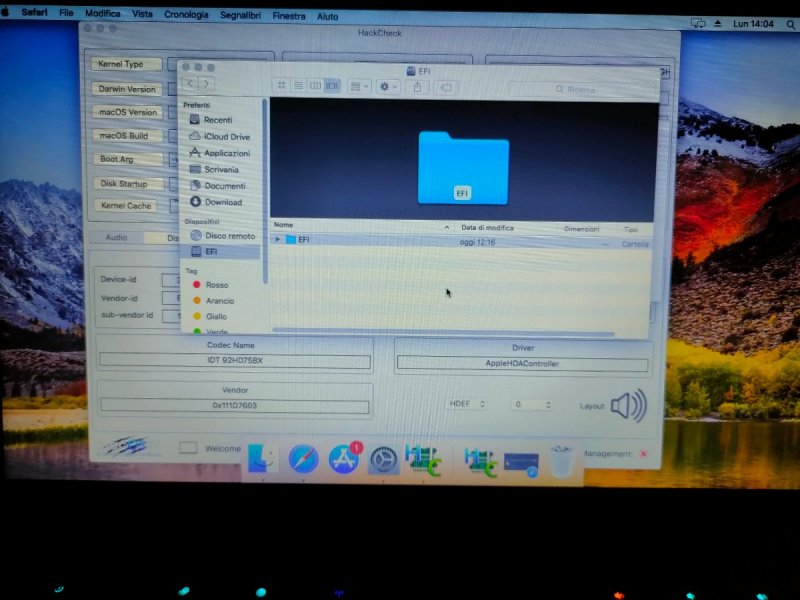The image size is (800, 600).
Task: Open the Finder arrange-by dropdown
Action: pyautogui.click(x=359, y=87)
